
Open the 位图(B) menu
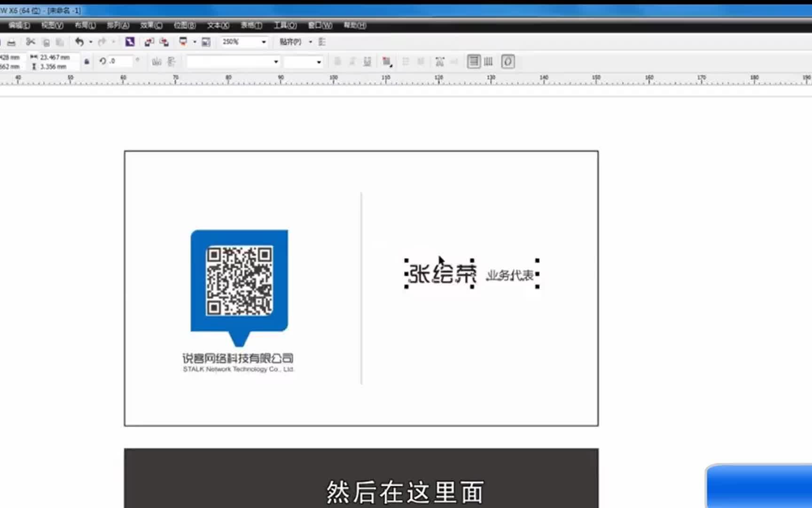[x=185, y=25]
